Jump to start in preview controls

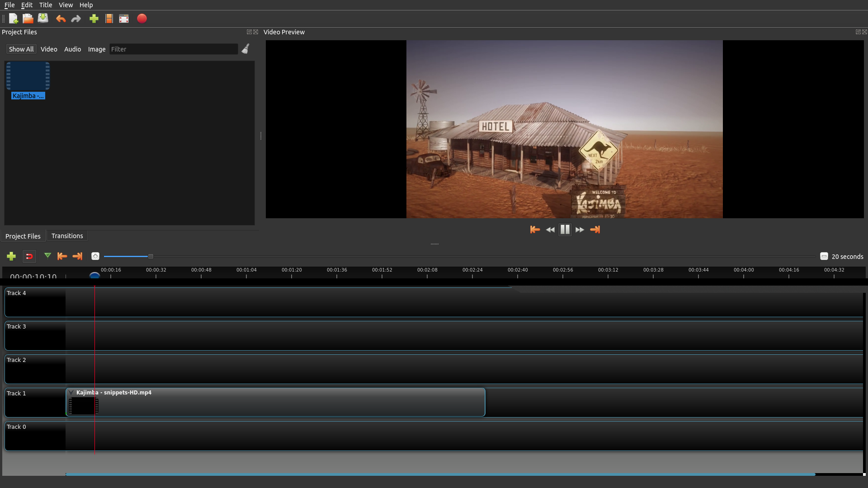click(535, 230)
